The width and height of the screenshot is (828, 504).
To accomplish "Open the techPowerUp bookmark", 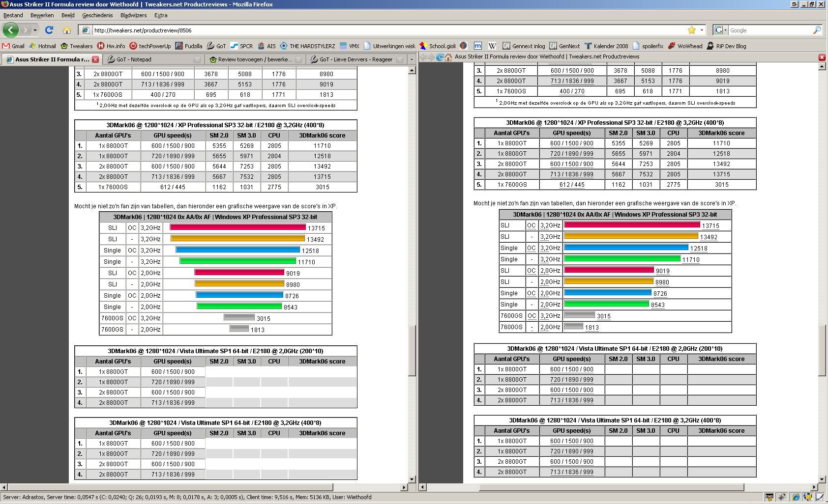I will click(x=150, y=46).
